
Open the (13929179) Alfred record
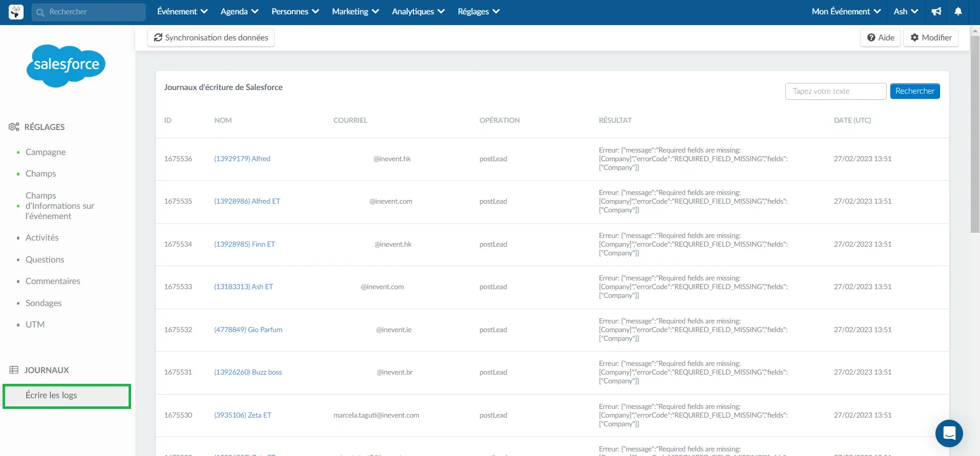pos(242,159)
